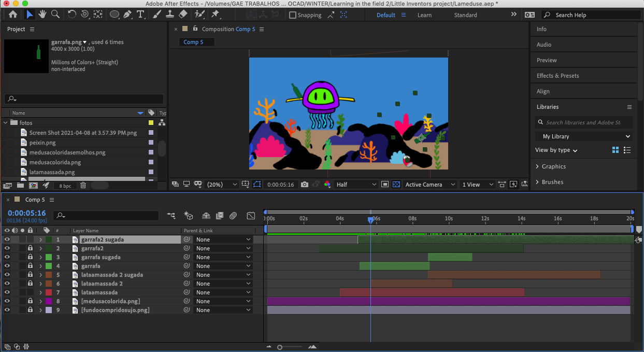Click the current time 0:00:05:16 display
Image resolution: width=644 pixels, height=352 pixels.
click(27, 213)
